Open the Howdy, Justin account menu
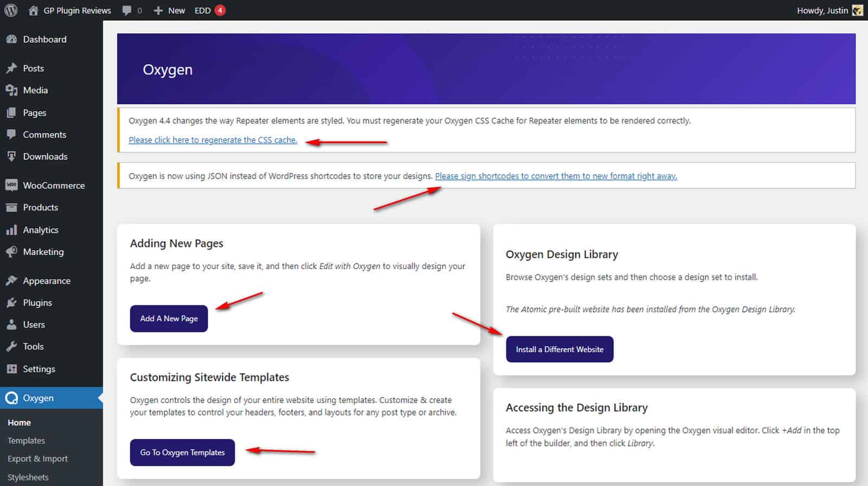Screen dimensions: 868x486 pyautogui.click(x=829, y=10)
